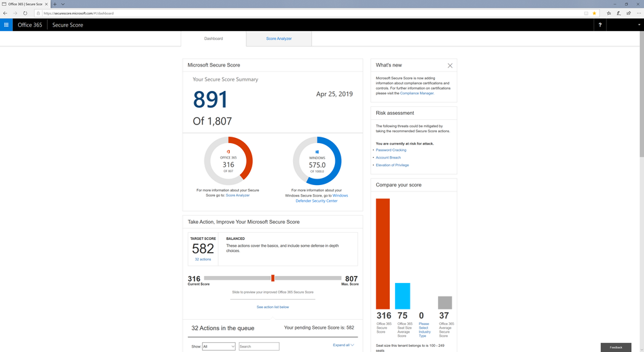This screenshot has height=352, width=644.
Task: Click the 891 secure score number
Action: click(210, 100)
